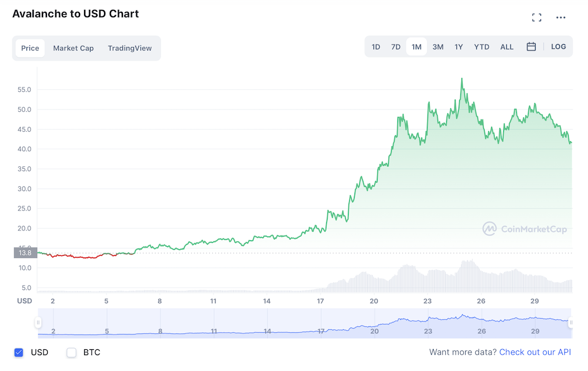
Task: Toggle the LOG scale option
Action: (x=559, y=46)
